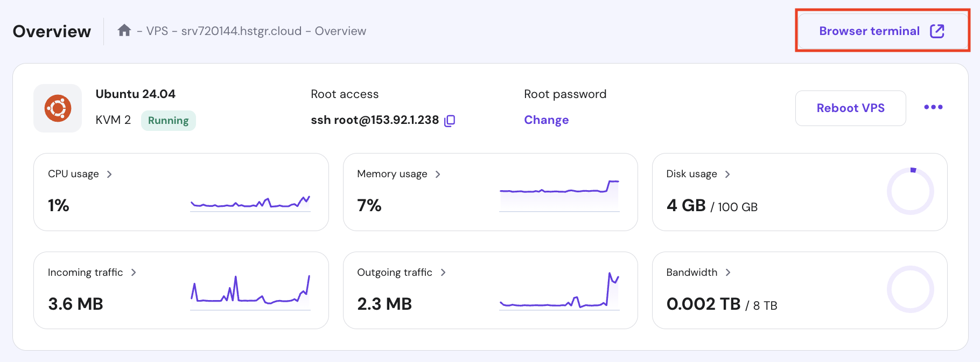Select VPS in the breadcrumb
Image resolution: width=980 pixels, height=362 pixels.
157,31
